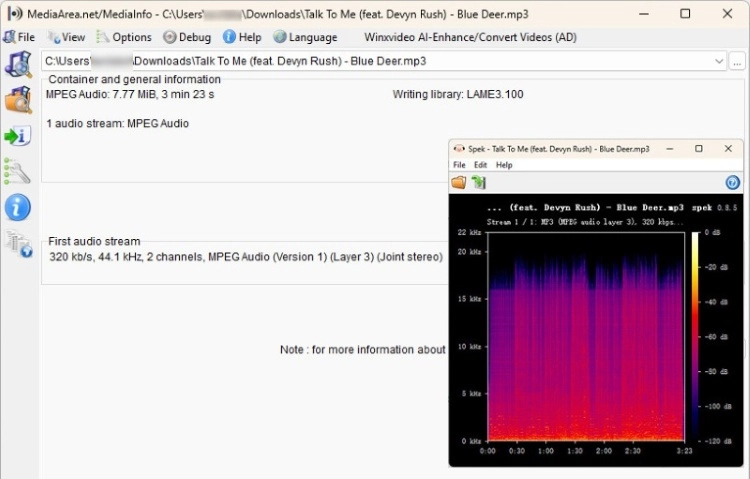750x479 pixels.
Task: Click the open file icon in MediaInfo sidebar
Action: [18, 64]
